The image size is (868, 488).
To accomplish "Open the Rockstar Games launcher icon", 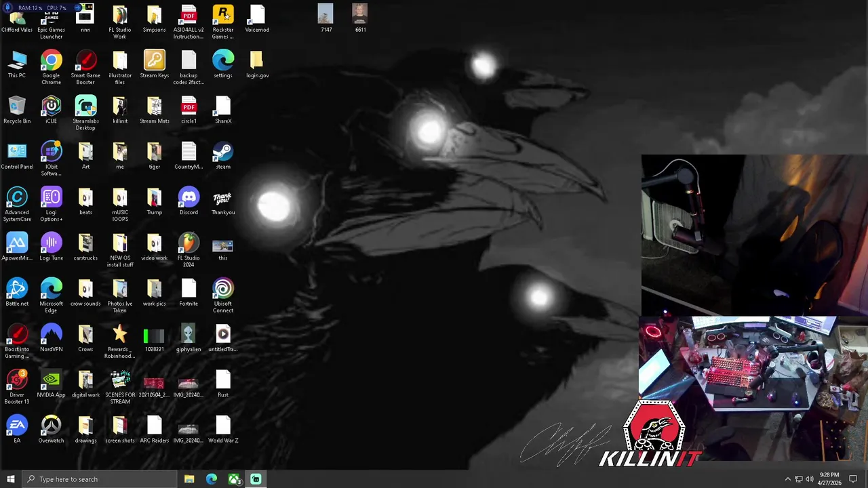I will coord(223,22).
